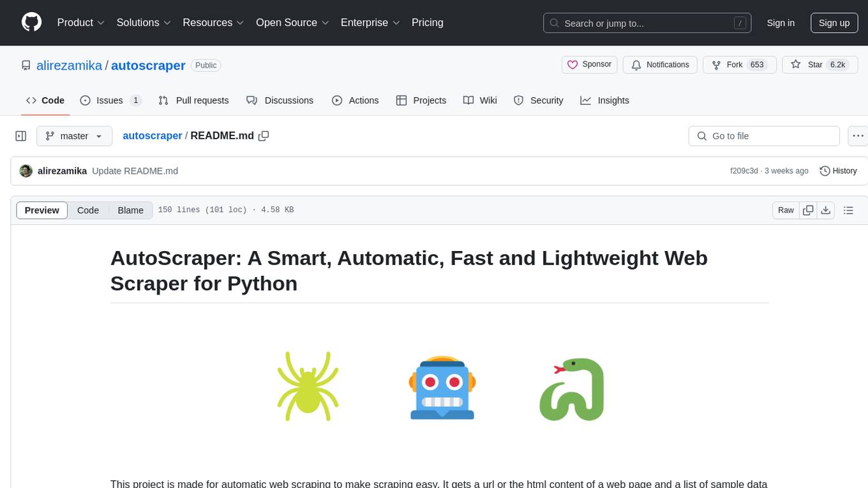The image size is (868, 488).
Task: Click the Sponsor heart button
Action: click(x=590, y=65)
